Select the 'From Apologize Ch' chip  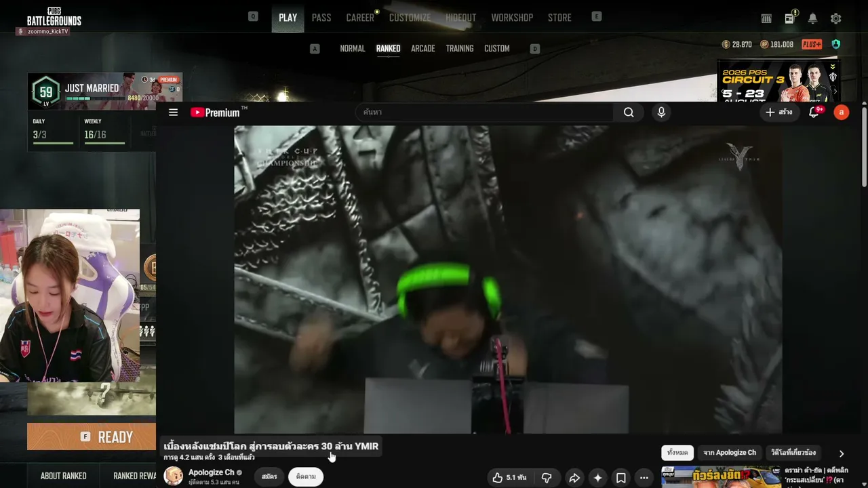730,453
